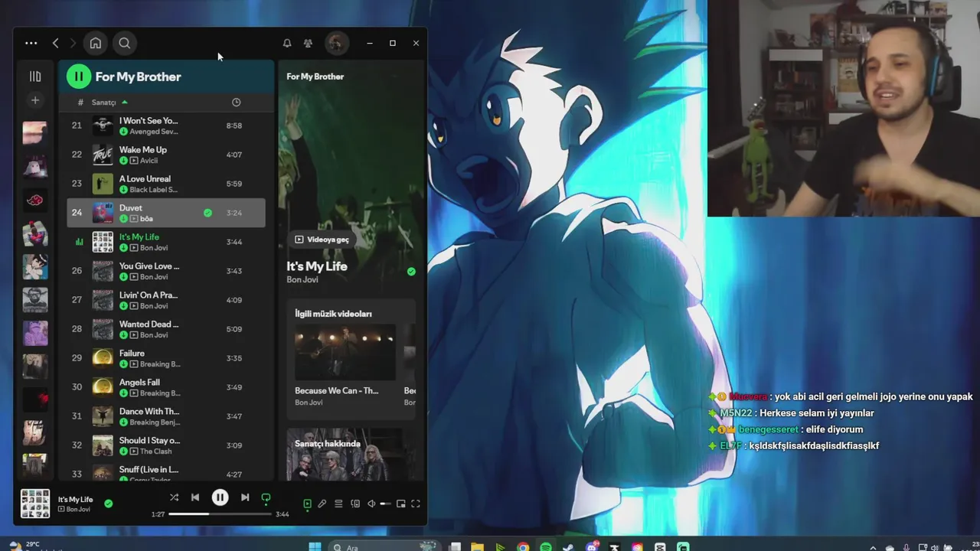Toggle saved check in Now Playing panel
The height and width of the screenshot is (551, 980).
(411, 272)
